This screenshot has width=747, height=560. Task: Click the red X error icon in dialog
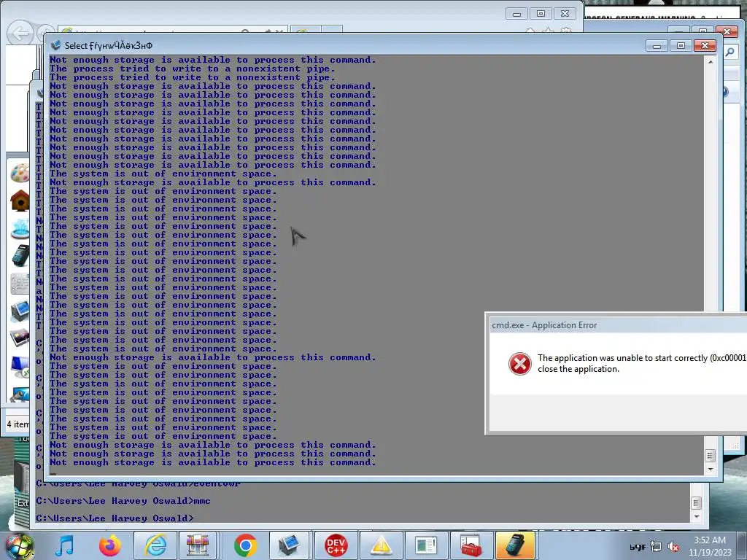point(519,364)
